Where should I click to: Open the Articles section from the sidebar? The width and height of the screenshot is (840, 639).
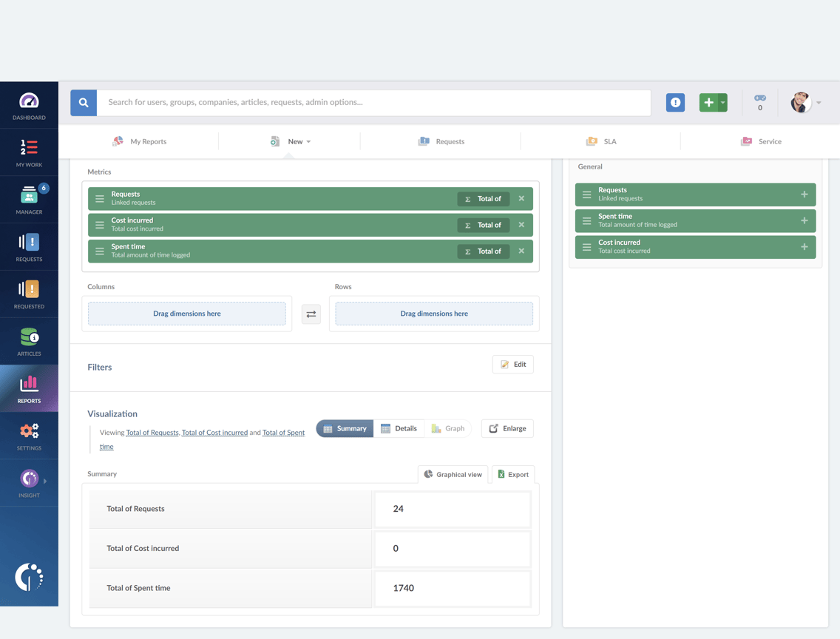[29, 341]
